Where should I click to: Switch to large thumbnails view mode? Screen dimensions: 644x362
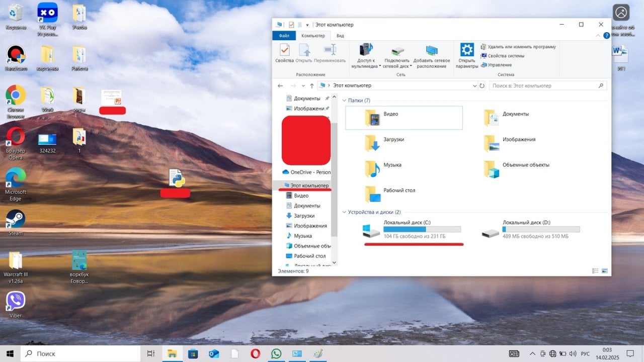coord(605,271)
